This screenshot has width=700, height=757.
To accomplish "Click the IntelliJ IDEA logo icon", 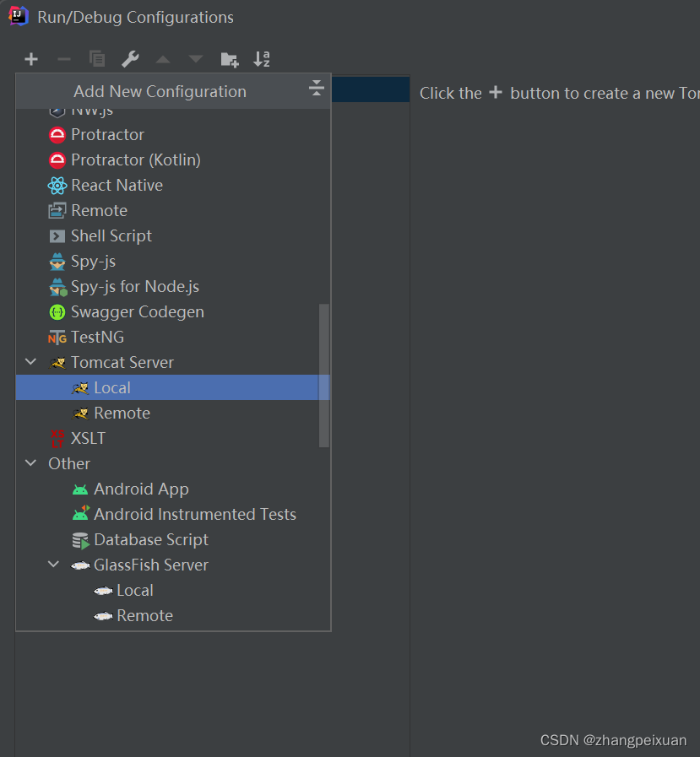I will click(x=18, y=16).
